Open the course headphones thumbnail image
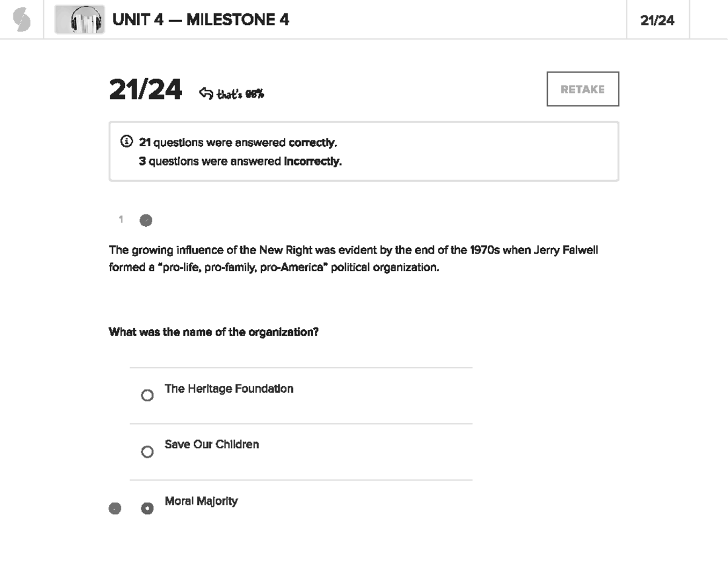The height and width of the screenshot is (562, 728). click(80, 18)
